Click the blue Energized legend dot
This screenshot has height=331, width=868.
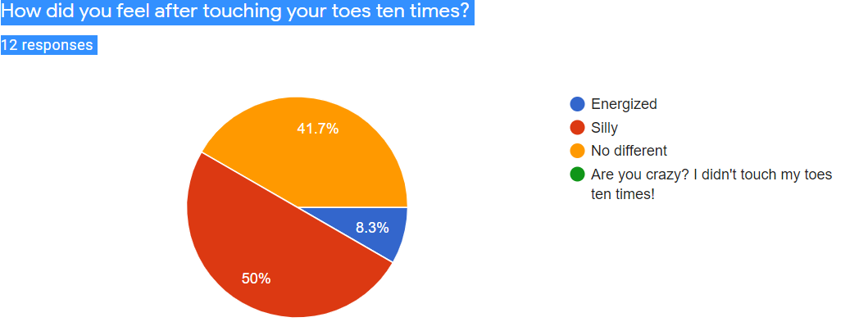(578, 104)
